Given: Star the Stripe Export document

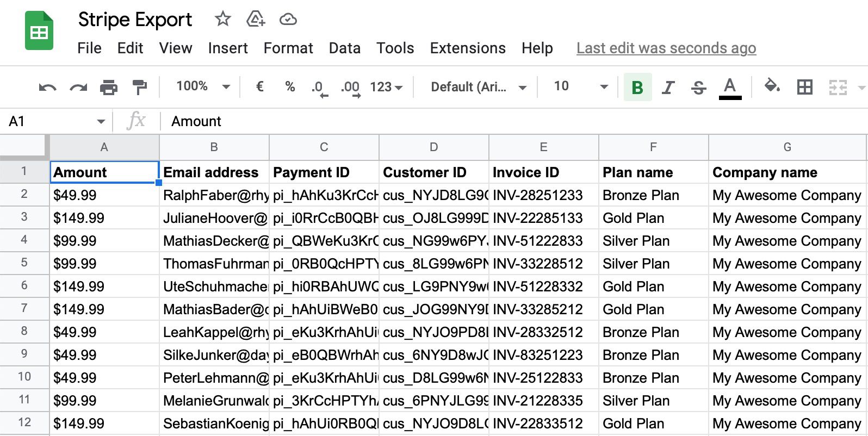Looking at the screenshot, I should pos(222,20).
